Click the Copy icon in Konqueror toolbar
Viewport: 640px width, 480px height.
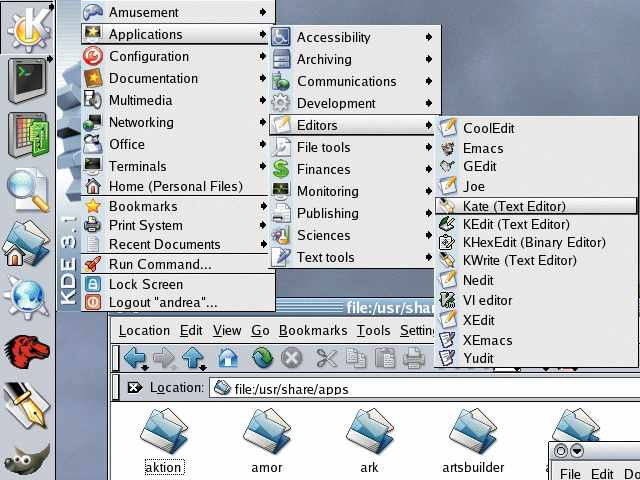pyautogui.click(x=356, y=358)
